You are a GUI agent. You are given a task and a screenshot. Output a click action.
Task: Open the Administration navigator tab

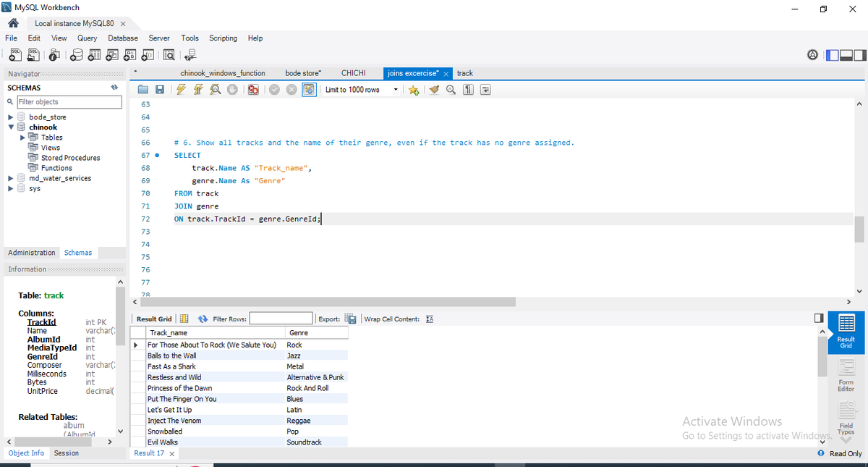point(32,253)
